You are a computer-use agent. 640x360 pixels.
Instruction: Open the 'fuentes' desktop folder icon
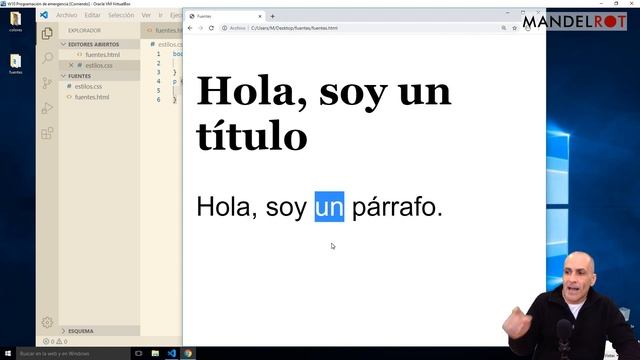pyautogui.click(x=16, y=64)
